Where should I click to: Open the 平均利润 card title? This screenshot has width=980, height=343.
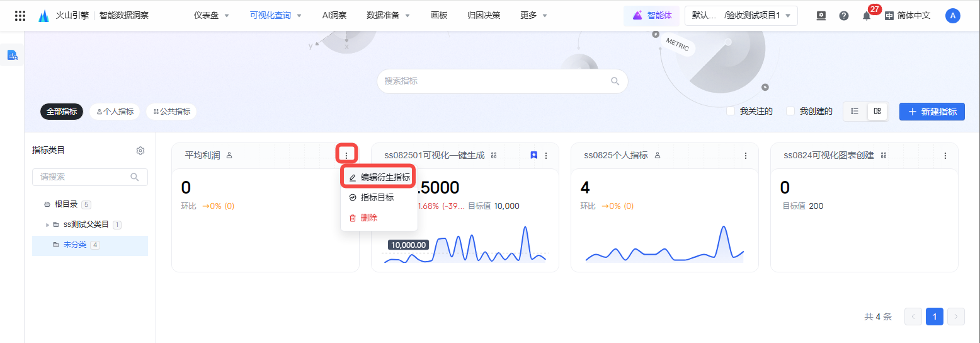(x=202, y=155)
